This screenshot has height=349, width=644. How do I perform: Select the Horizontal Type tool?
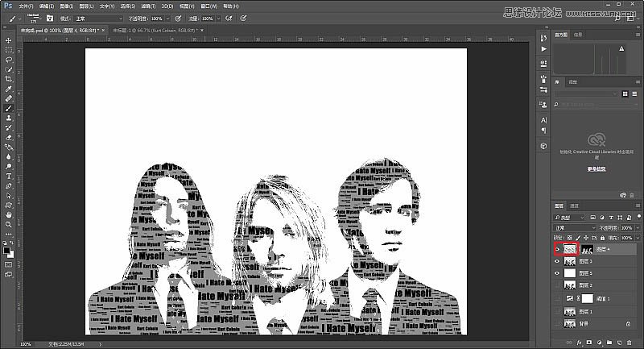[x=9, y=176]
